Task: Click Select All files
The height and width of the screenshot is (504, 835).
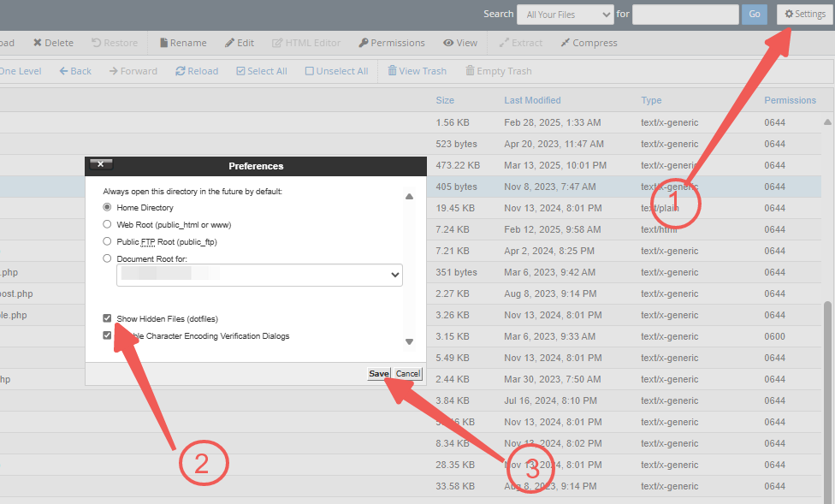Action: click(262, 71)
